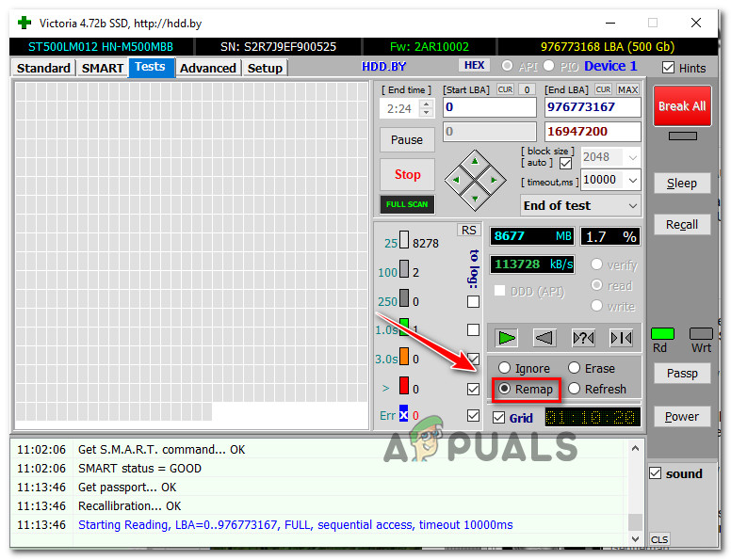Select the PIO radio button
This screenshot has height=560, width=731.
click(x=548, y=66)
